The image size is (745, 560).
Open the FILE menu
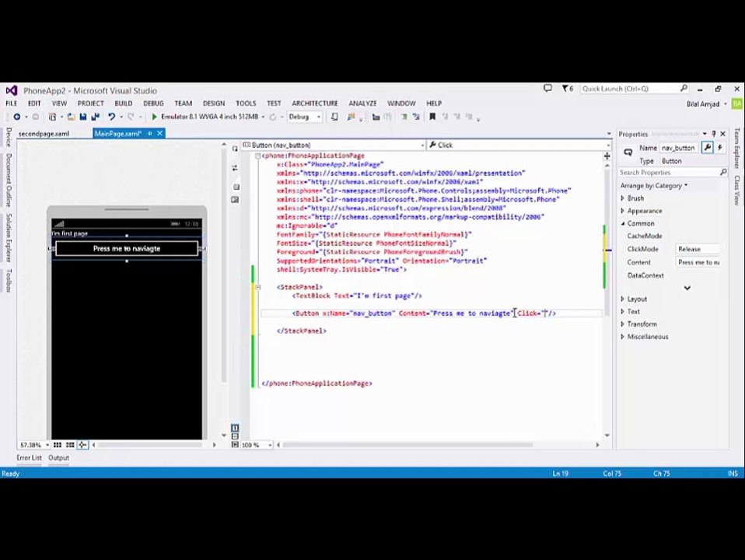tap(12, 103)
